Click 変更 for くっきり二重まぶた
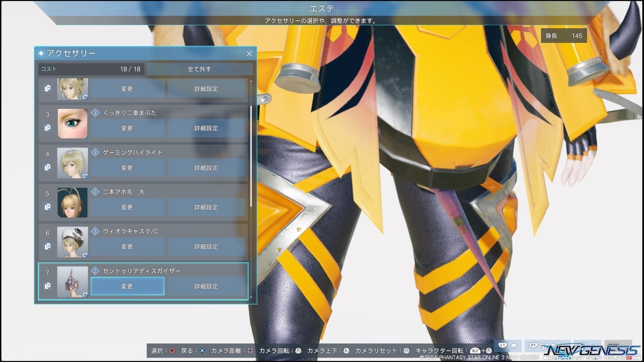644x362 pixels. click(127, 128)
